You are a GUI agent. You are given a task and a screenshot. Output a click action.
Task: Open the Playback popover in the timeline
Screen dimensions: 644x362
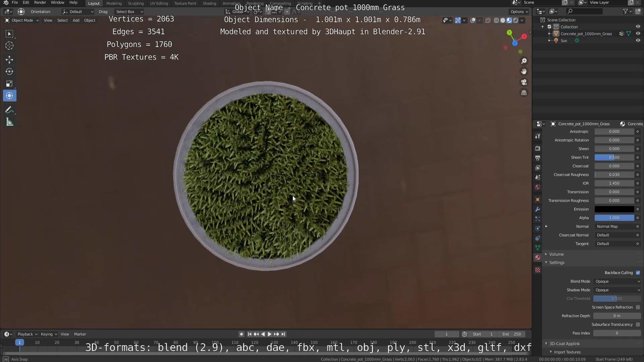point(27,335)
